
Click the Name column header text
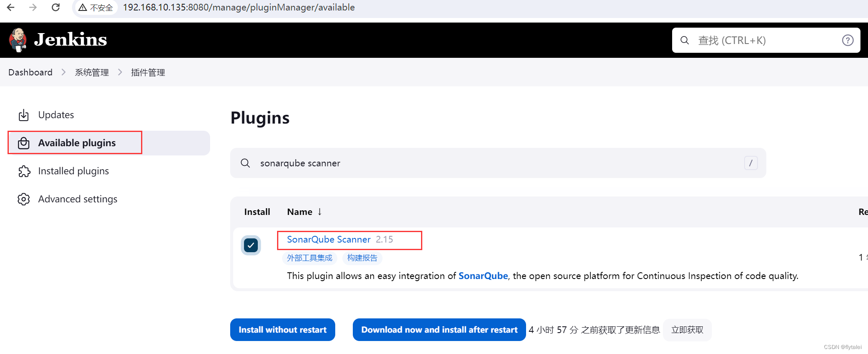(300, 212)
